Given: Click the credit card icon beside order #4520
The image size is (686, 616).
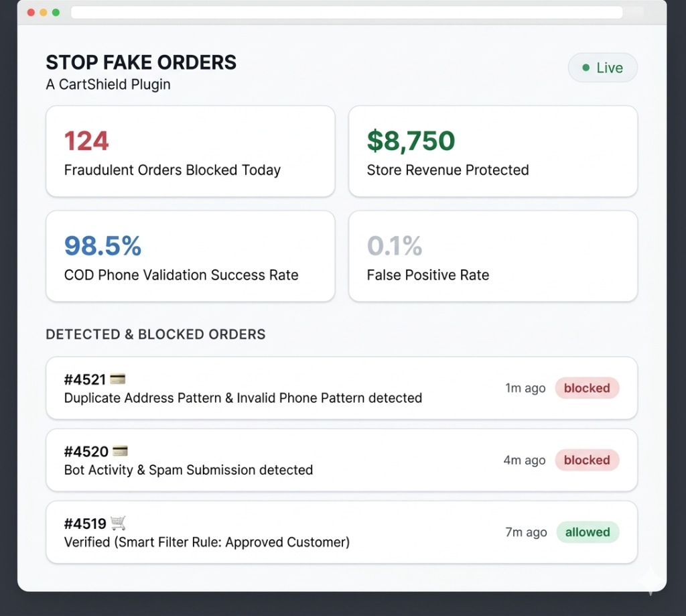Looking at the screenshot, I should (x=120, y=451).
